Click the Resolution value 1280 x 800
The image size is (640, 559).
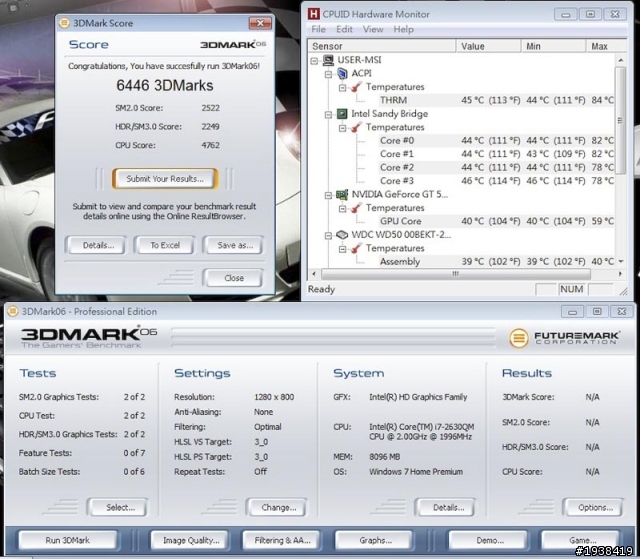[x=274, y=397]
